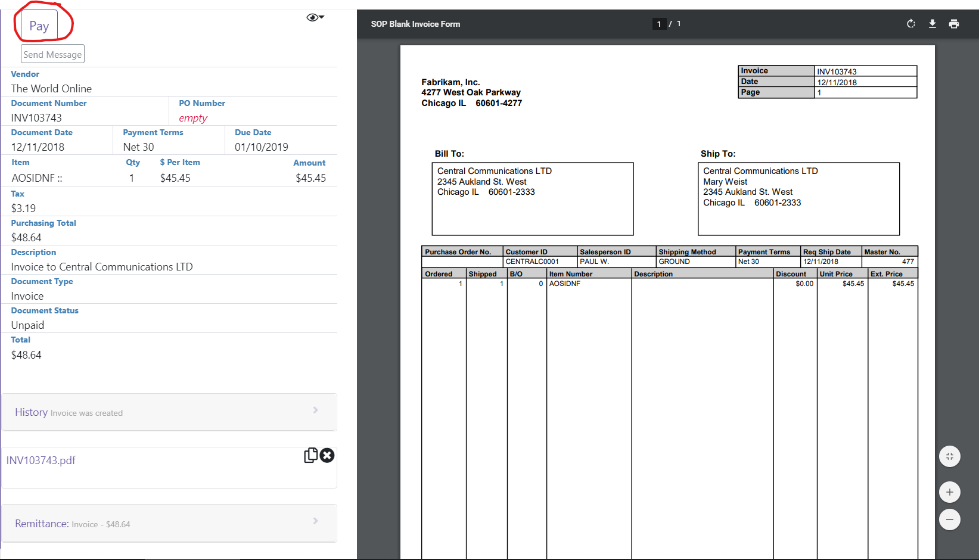Edit the PDF page number field
The width and height of the screenshot is (979, 560).
(659, 24)
